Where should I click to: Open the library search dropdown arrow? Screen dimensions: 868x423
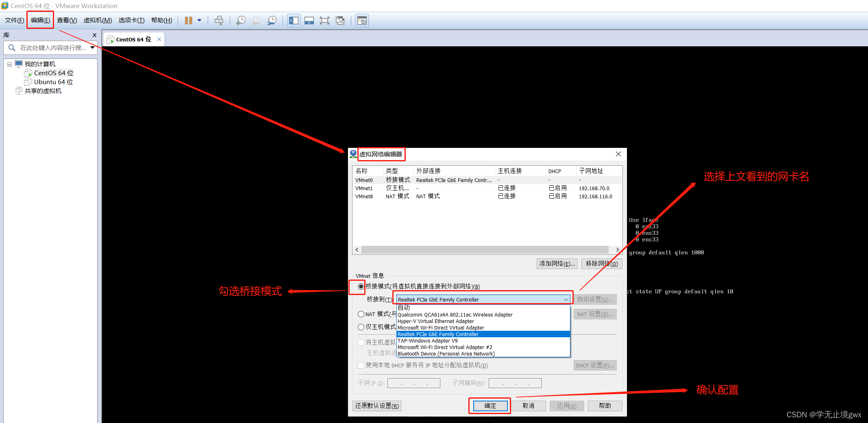93,48
